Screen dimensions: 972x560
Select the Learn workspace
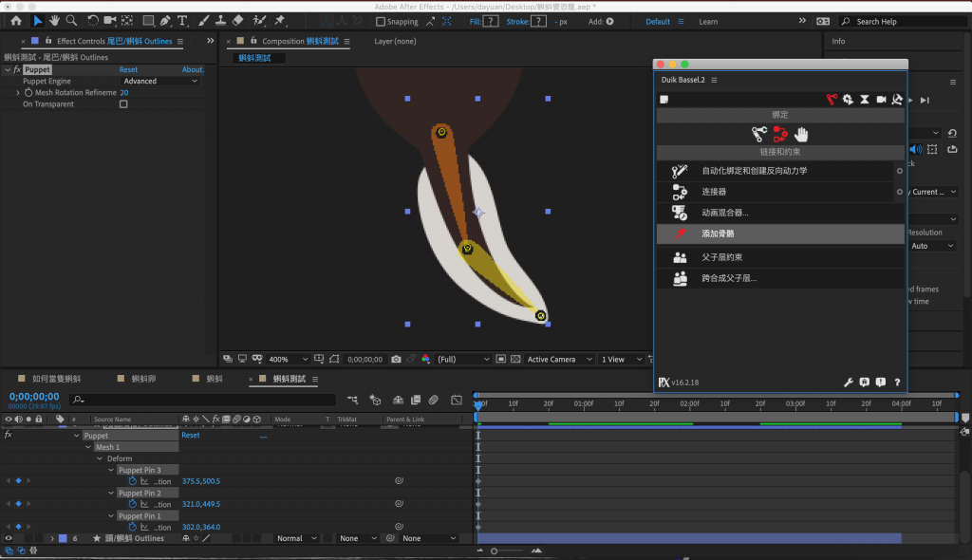point(708,22)
